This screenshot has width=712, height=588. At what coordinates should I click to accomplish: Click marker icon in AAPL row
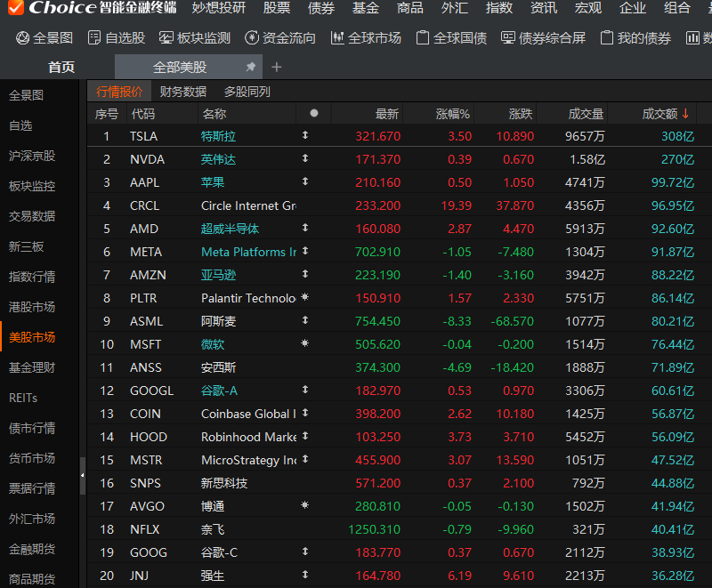[305, 181]
